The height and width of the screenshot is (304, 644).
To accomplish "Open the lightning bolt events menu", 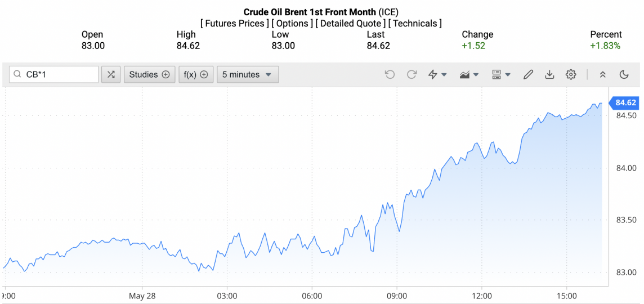I will pos(437,74).
